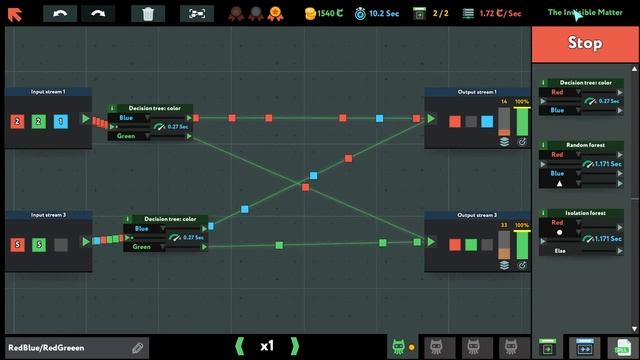
Task: Click the scrollbar up arrow in node palette
Action: 634,69
